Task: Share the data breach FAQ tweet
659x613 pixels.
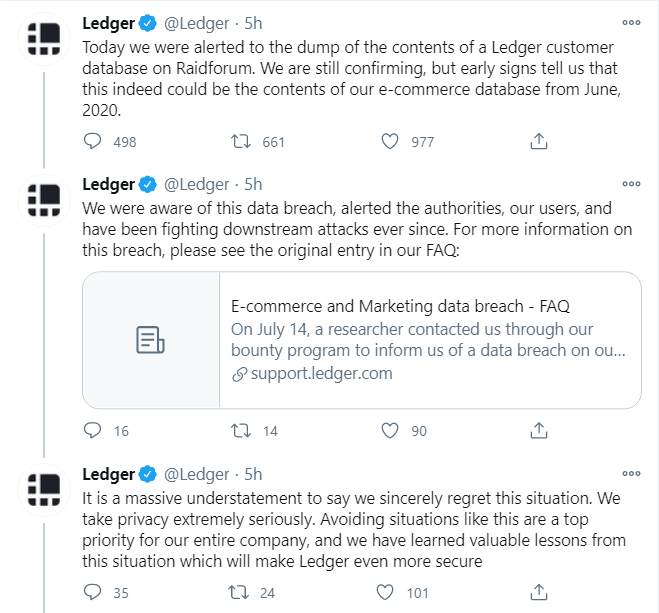Action: point(539,430)
